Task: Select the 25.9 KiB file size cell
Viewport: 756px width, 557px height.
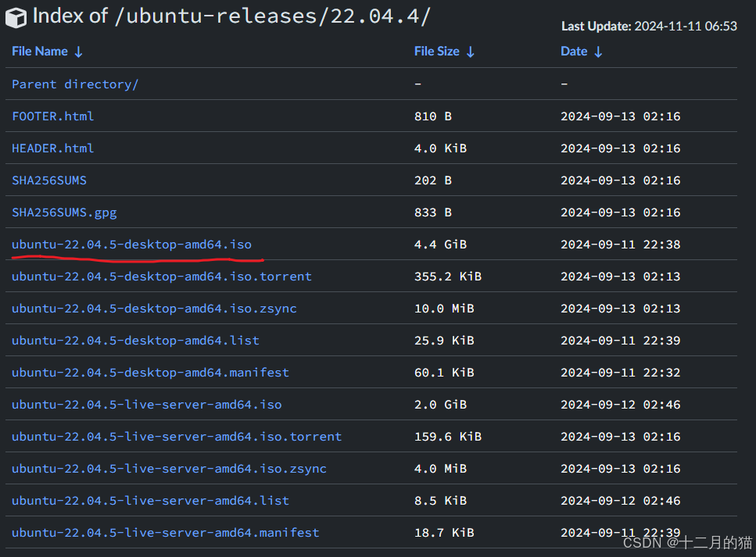Action: pyautogui.click(x=444, y=341)
